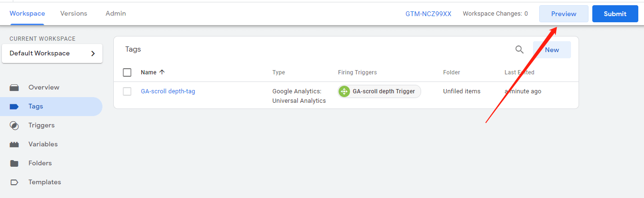Open the Variables brick icon
The height and width of the screenshot is (198, 644).
click(x=14, y=144)
